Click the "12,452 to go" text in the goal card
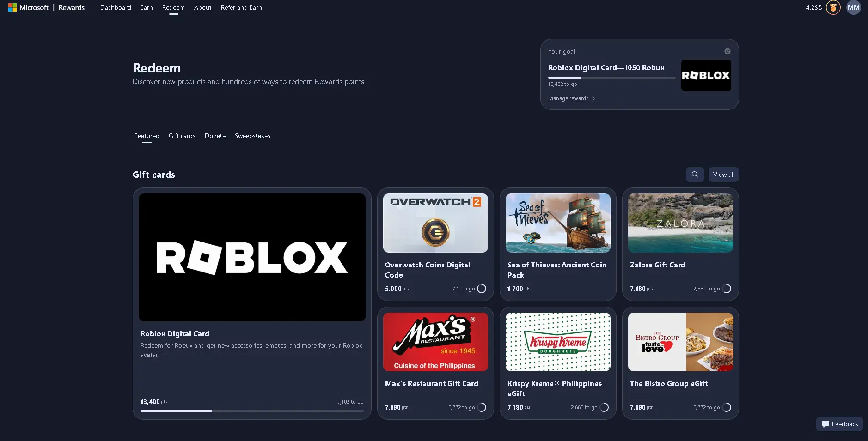Screen dimensions: 868x441 (x=562, y=84)
